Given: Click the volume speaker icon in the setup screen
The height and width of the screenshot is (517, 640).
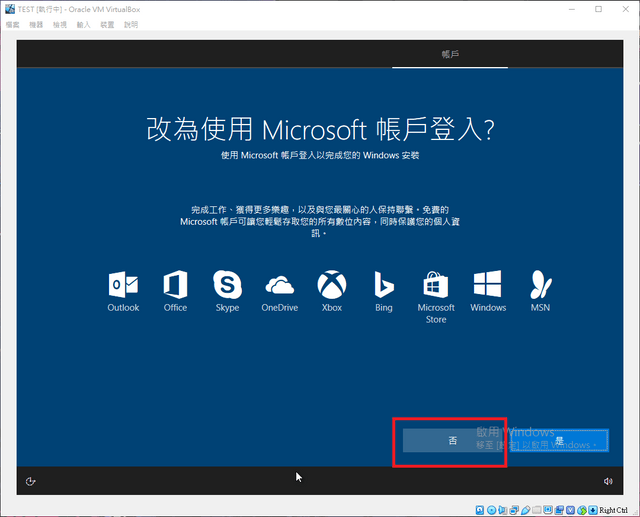Looking at the screenshot, I should click(608, 481).
